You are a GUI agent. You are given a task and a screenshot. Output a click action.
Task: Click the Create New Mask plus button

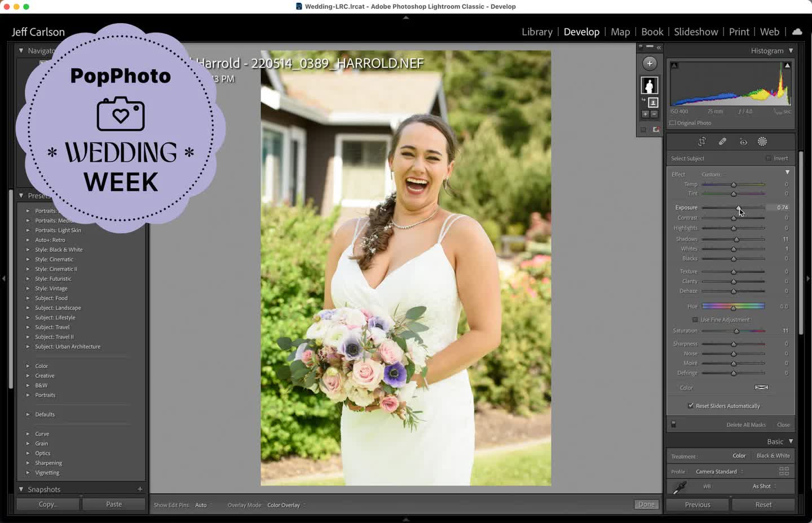(x=650, y=64)
